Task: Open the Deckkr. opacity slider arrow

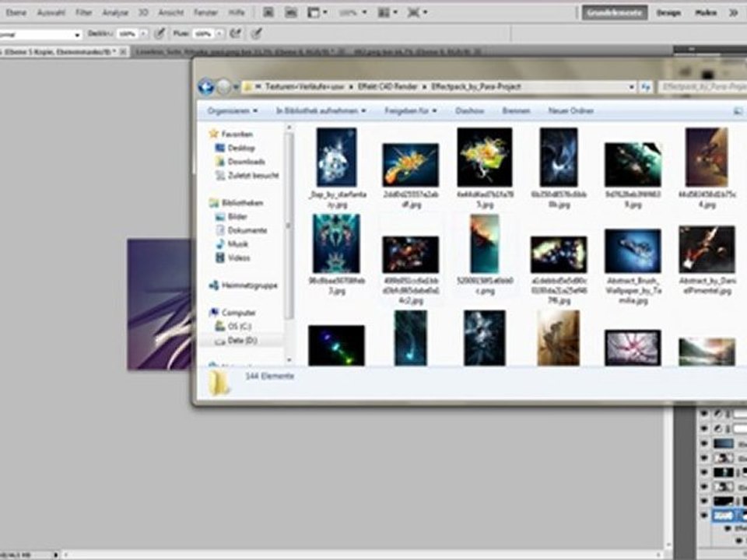Action: (x=143, y=34)
